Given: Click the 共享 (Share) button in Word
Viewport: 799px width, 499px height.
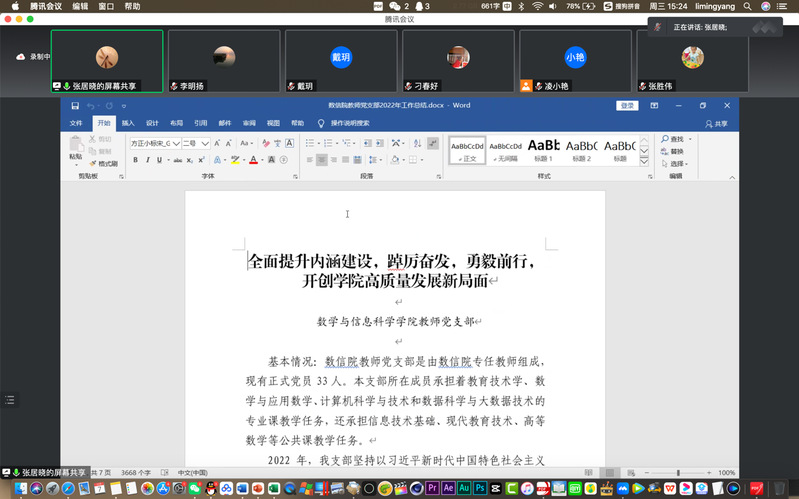Looking at the screenshot, I should click(x=717, y=123).
